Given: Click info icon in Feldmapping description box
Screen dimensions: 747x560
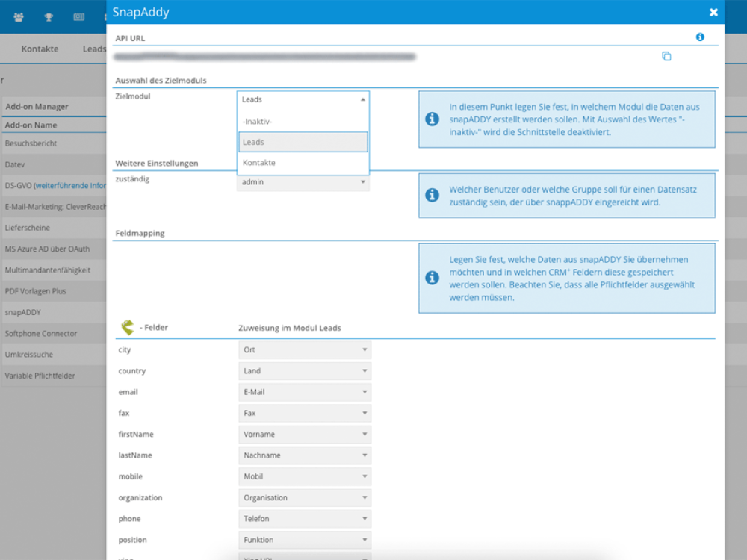Looking at the screenshot, I should pyautogui.click(x=432, y=278).
